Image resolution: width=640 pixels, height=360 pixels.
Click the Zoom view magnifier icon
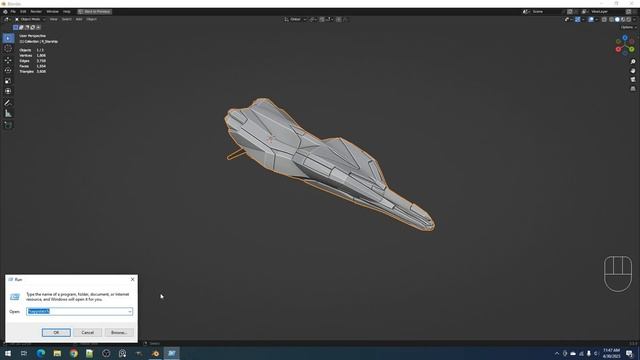(x=633, y=62)
